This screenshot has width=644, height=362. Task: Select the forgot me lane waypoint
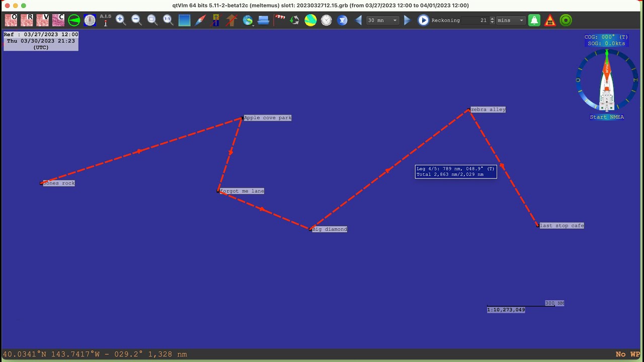tap(242, 191)
